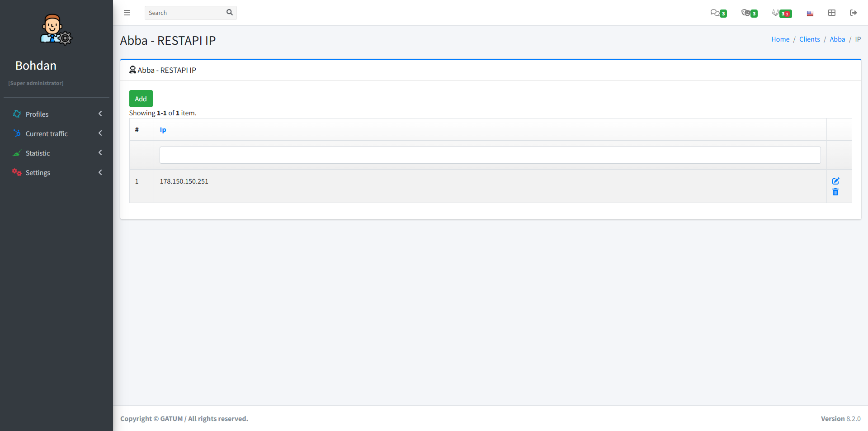Go to Home via breadcrumb
Viewport: 868px width, 431px height.
tap(780, 39)
